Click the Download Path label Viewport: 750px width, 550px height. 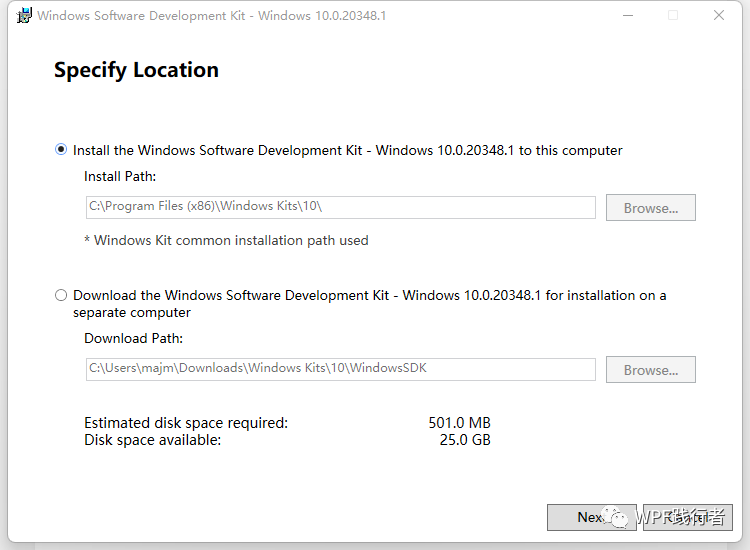coord(133,339)
